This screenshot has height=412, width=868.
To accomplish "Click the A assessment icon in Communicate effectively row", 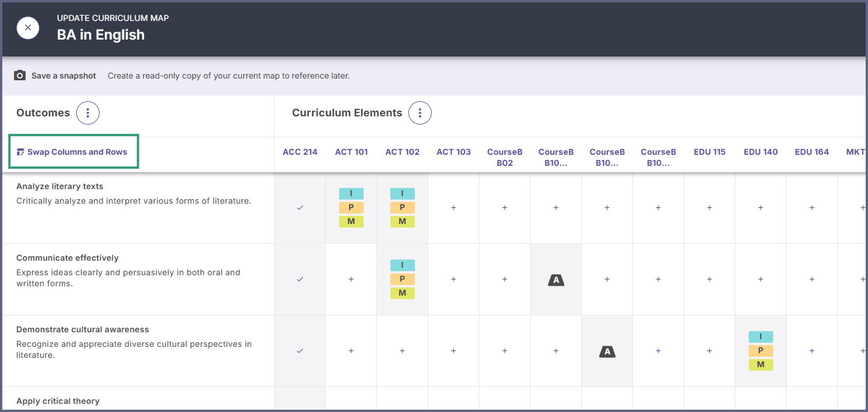I will tap(556, 280).
